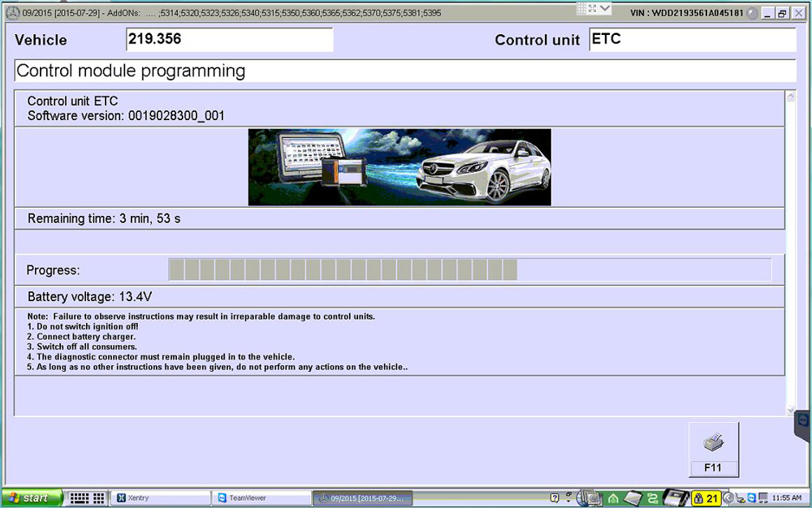Open the Windows start menu

tap(31, 497)
